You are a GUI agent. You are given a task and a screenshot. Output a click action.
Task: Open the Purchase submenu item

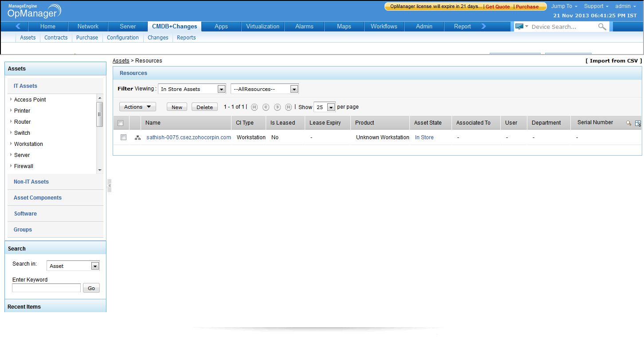tap(87, 38)
